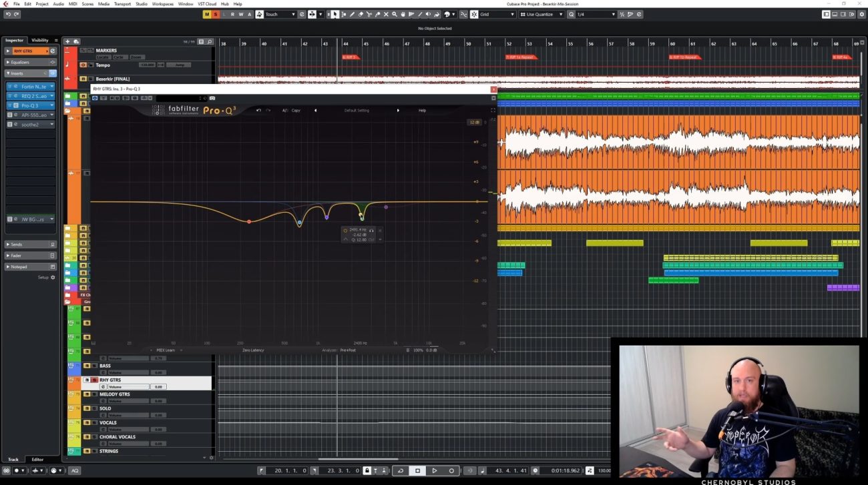The height and width of the screenshot is (485, 868).
Task: Click the Redo arrow in top-left corner
Action: click(x=16, y=14)
